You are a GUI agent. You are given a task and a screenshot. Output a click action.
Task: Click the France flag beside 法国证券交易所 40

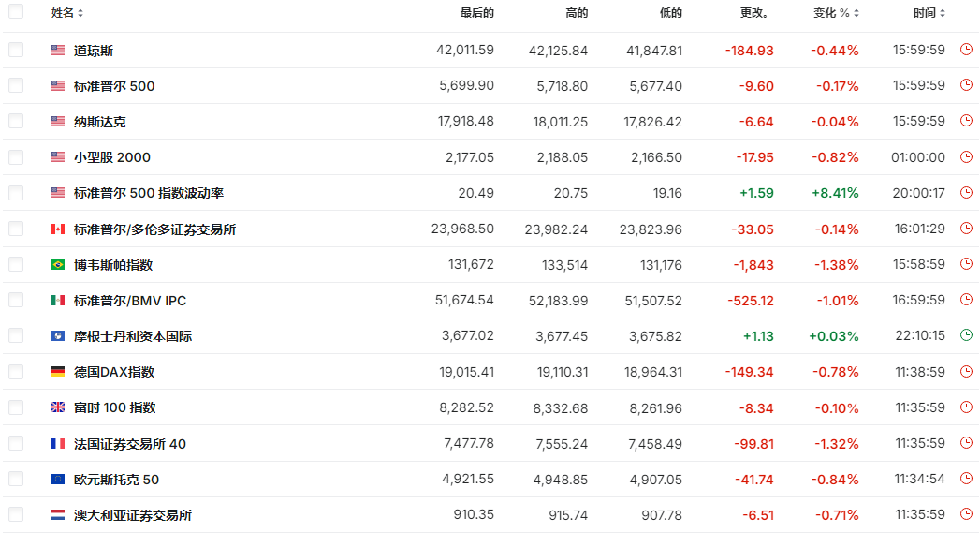pos(58,444)
